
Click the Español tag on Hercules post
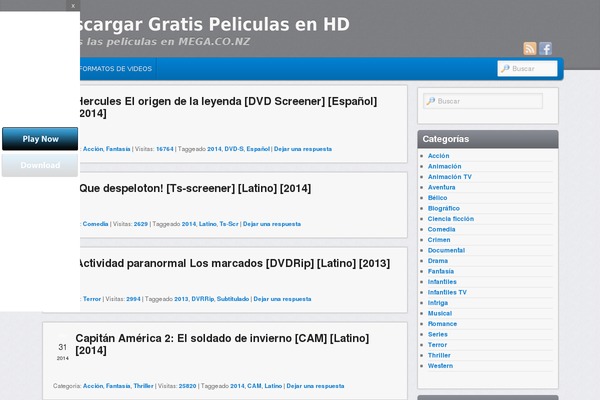tap(258, 149)
